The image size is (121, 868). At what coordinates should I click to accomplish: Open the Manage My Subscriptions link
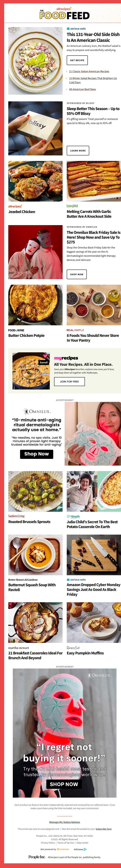tap(64, 822)
